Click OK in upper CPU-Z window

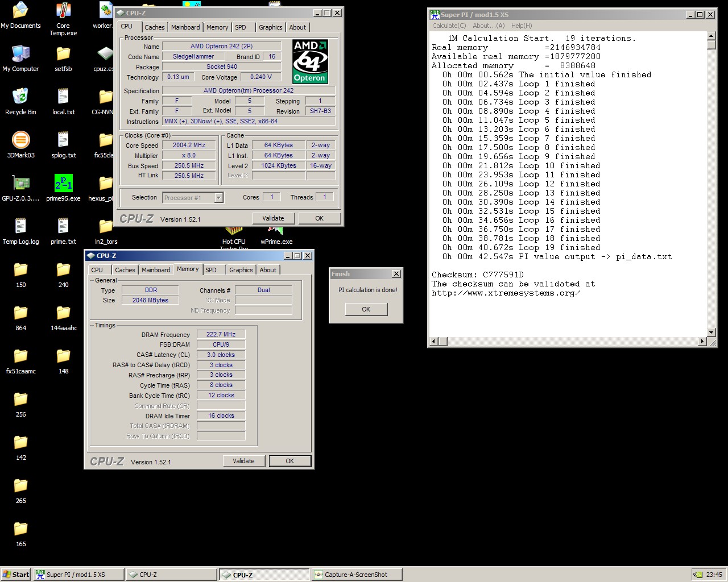(x=320, y=218)
